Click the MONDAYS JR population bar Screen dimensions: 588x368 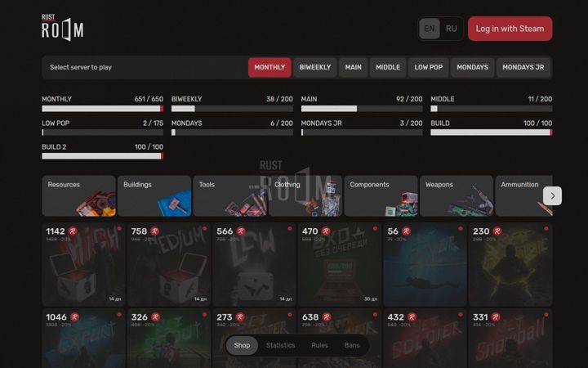362,132
